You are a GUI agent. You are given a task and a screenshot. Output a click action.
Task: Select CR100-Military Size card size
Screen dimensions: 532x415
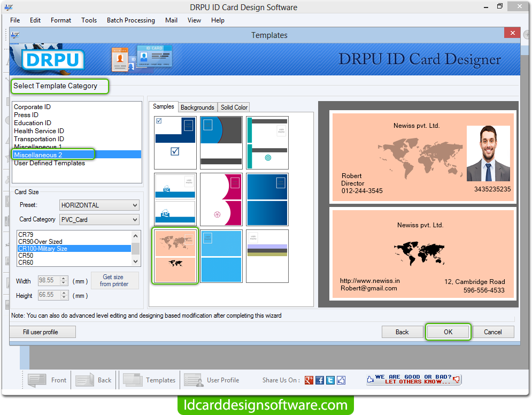(74, 249)
